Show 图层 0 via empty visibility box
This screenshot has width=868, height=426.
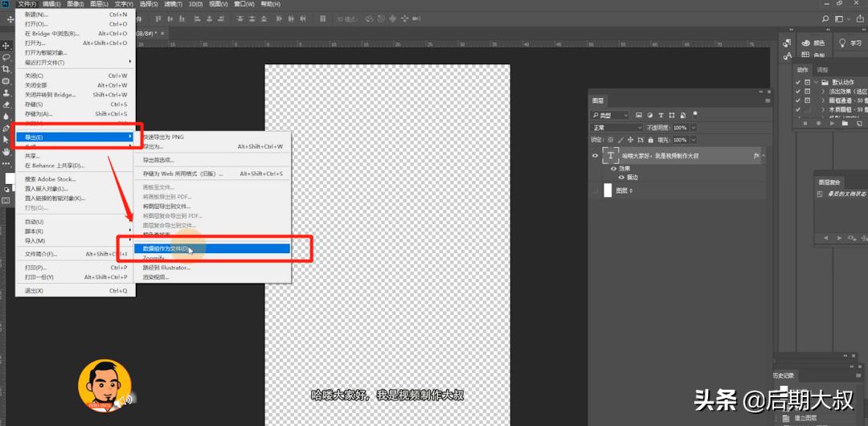click(x=595, y=190)
